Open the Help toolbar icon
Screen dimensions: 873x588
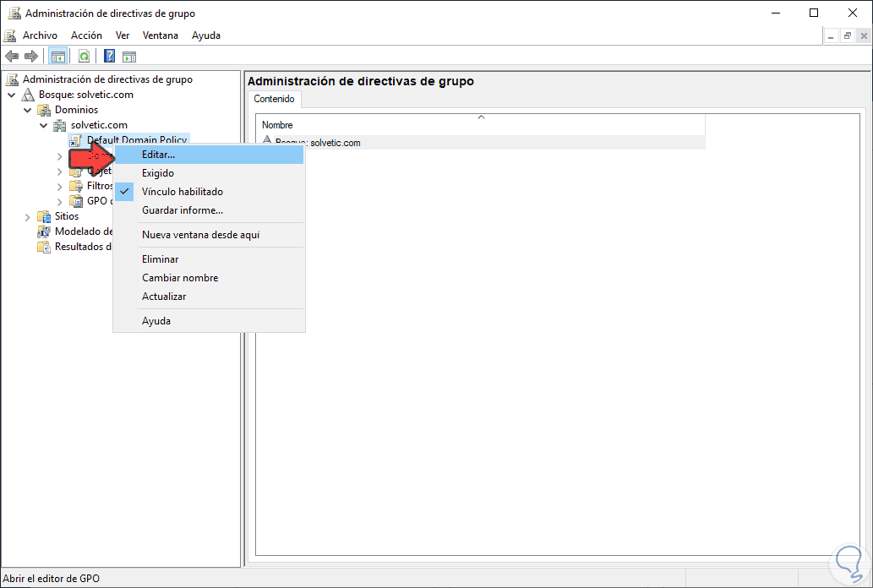(110, 57)
